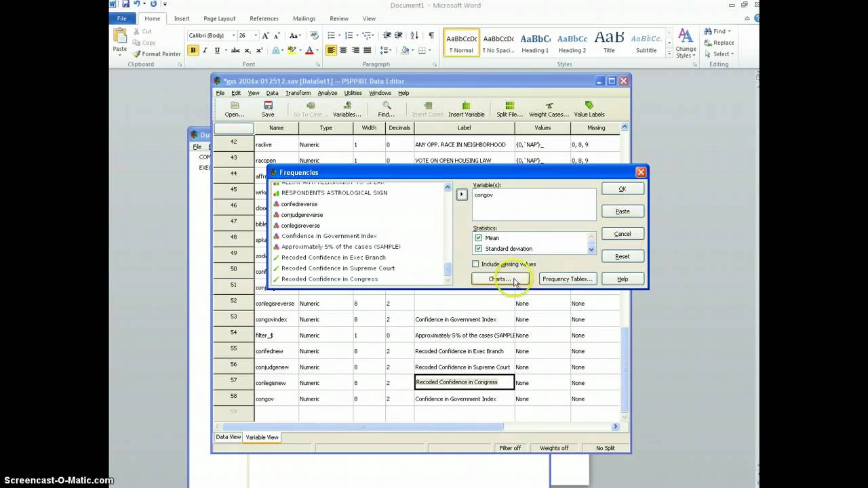Open the Transform menu in PSPP

coord(298,93)
